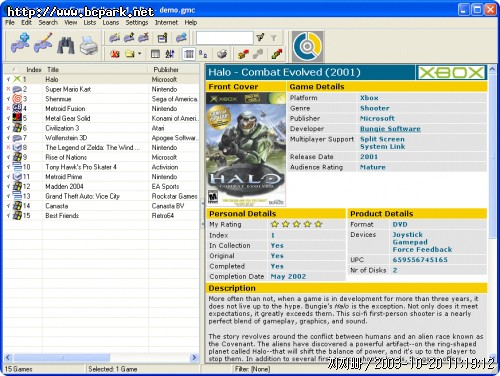500x376 pixels.
Task: Click the grey disabled loan return icon
Action: (x=258, y=54)
